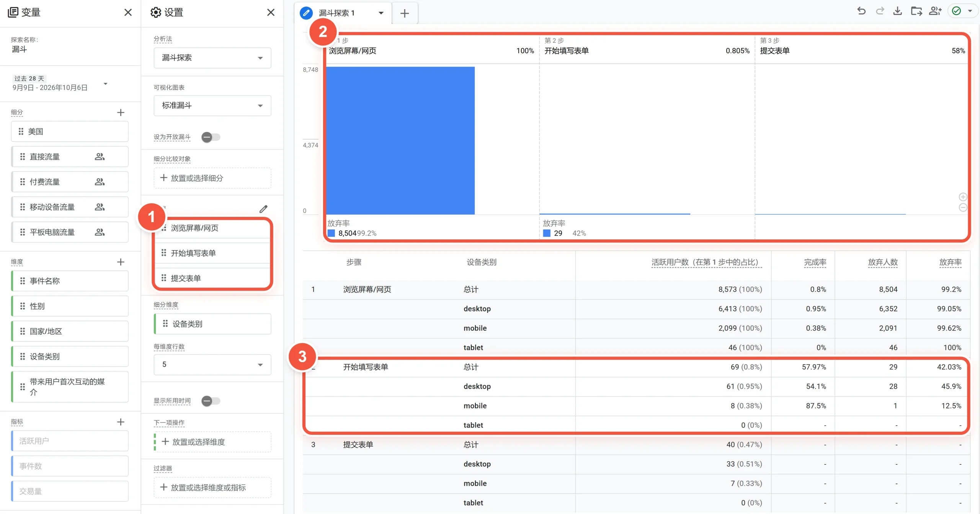The image size is (980, 514).
Task: Click the green checkmark status icon
Action: tap(956, 11)
